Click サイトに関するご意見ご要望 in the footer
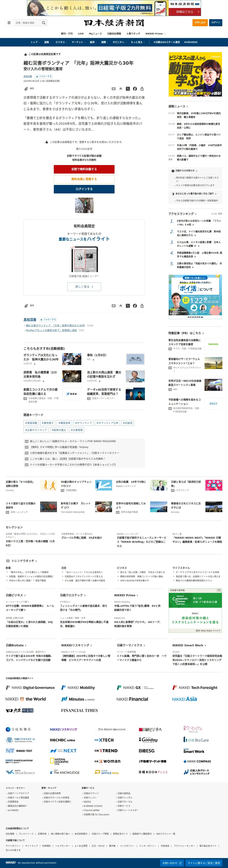Screen dimensions: 228x868 [204, 863]
